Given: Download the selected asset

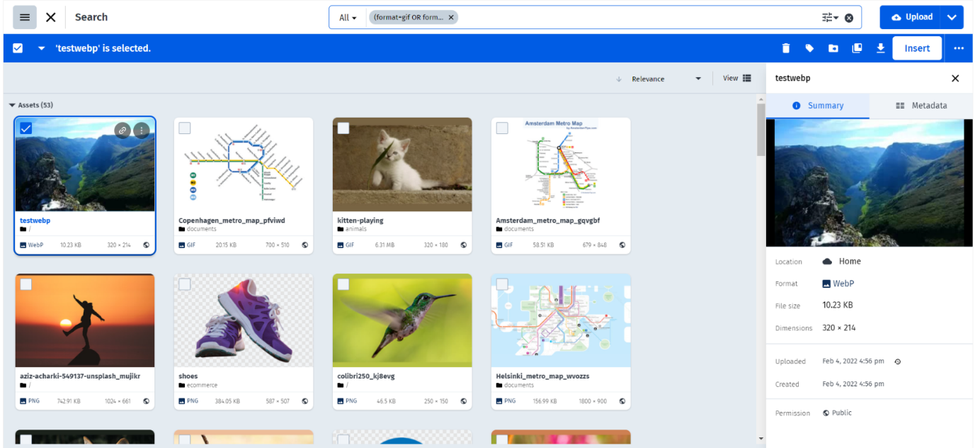Looking at the screenshot, I should coord(881,48).
